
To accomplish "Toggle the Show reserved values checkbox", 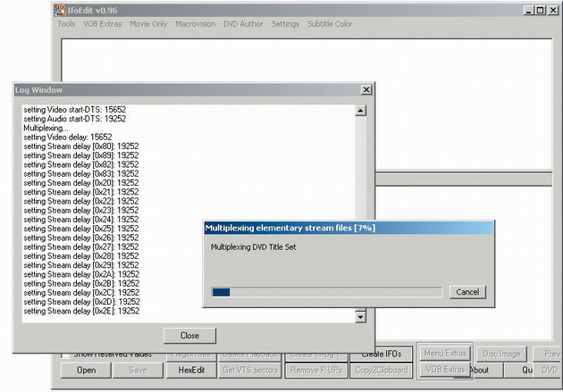I will [x=66, y=354].
